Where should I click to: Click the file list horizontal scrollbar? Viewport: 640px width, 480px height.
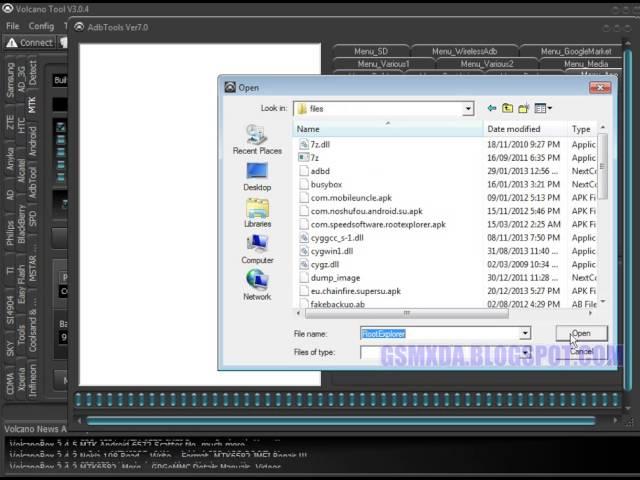point(407,313)
